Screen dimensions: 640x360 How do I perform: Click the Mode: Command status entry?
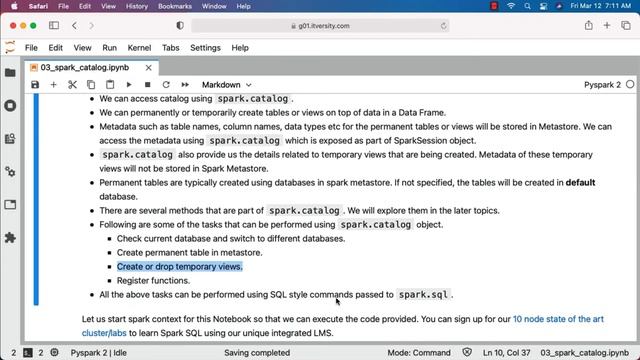419,353
